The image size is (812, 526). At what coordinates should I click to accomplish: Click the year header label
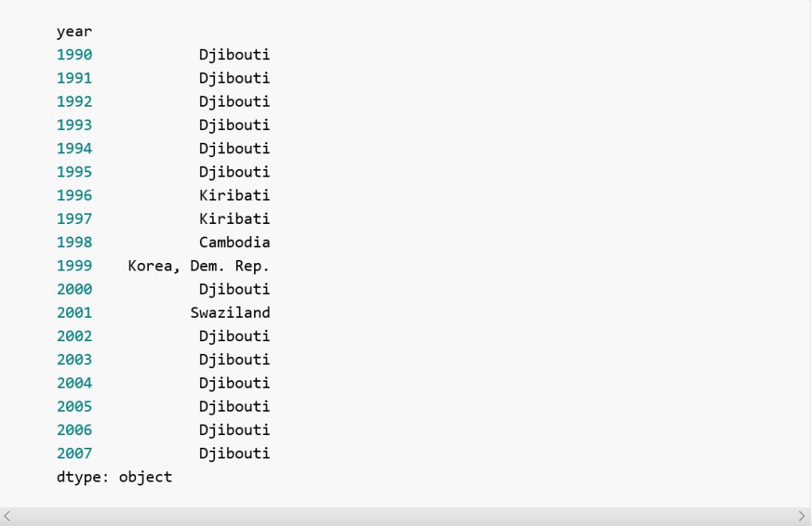click(74, 32)
